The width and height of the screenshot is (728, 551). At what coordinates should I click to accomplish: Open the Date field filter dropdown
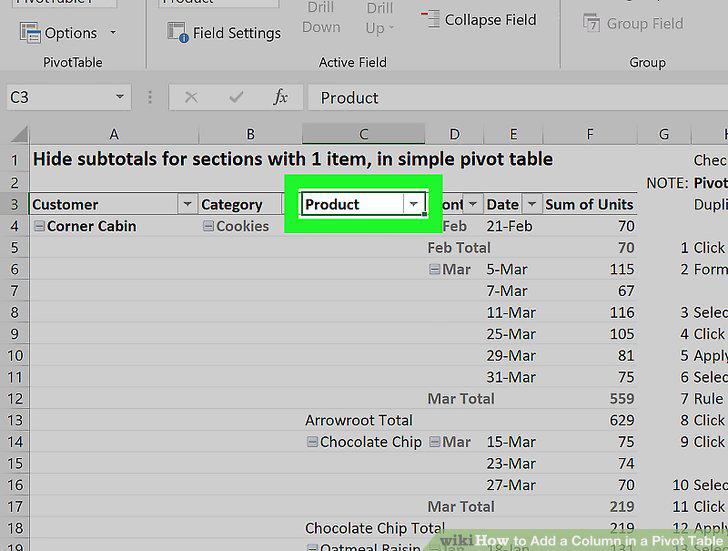[532, 204]
